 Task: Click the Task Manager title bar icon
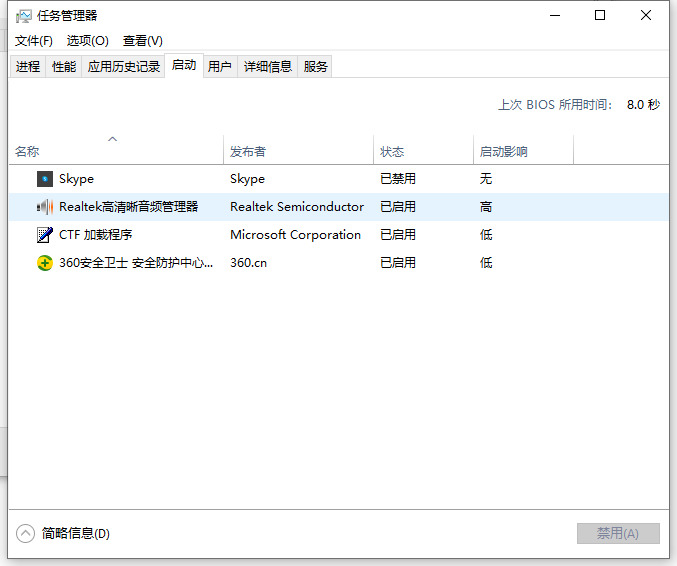(x=24, y=16)
